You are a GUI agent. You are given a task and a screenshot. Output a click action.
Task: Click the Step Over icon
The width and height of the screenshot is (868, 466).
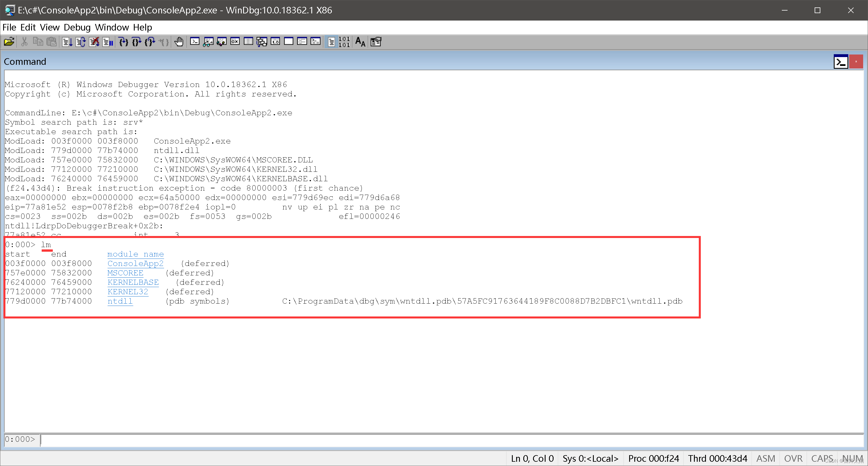coord(136,41)
